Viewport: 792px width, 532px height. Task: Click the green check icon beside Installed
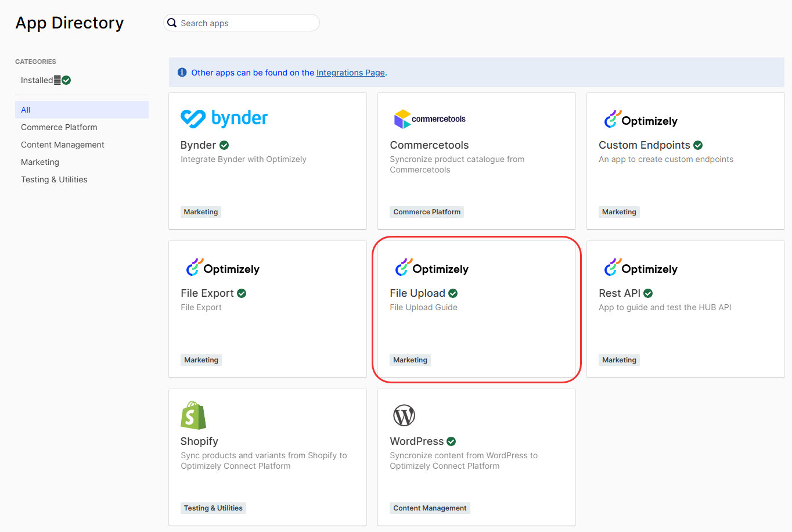[66, 80]
